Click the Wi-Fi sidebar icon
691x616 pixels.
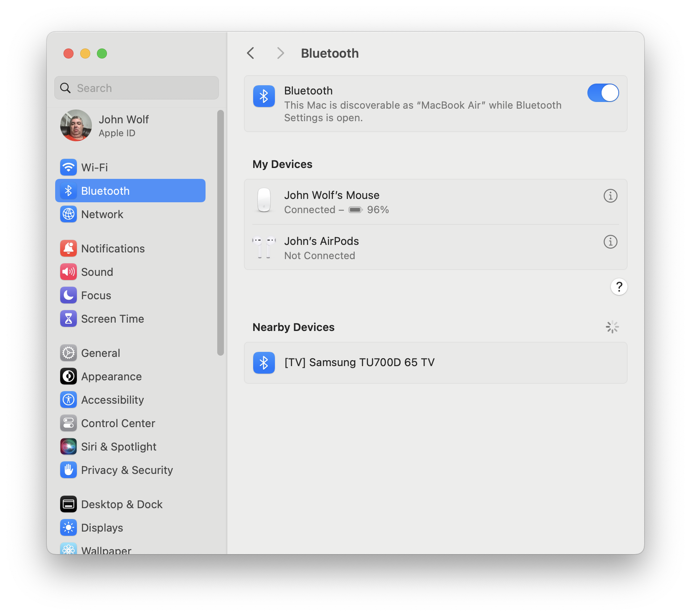pos(69,167)
